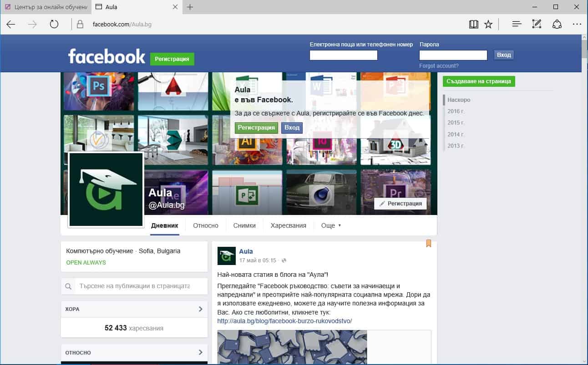Open the thumbs-up post image preview
The image size is (588, 365).
[292, 347]
